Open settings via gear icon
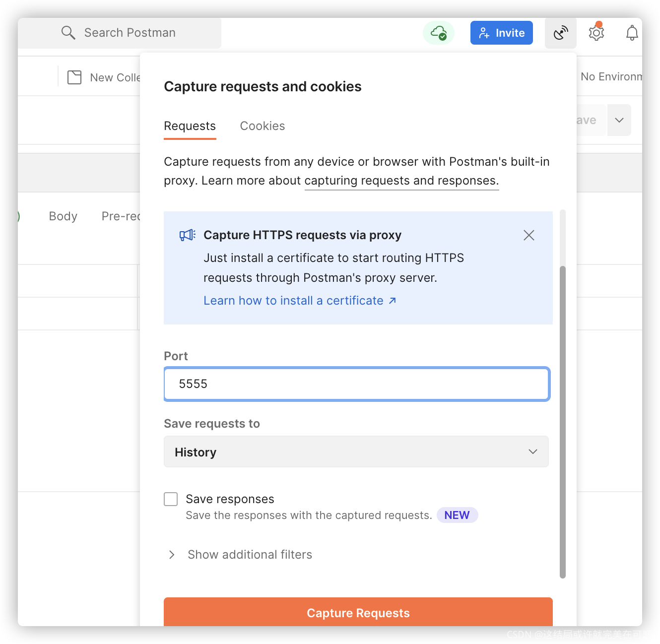Screen dimensions: 660x644 [596, 33]
